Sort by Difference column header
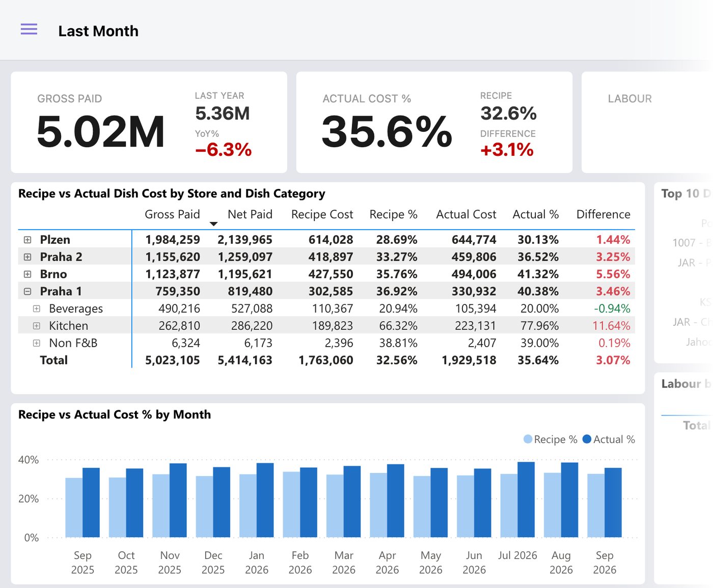This screenshot has height=588, width=713. tap(603, 214)
